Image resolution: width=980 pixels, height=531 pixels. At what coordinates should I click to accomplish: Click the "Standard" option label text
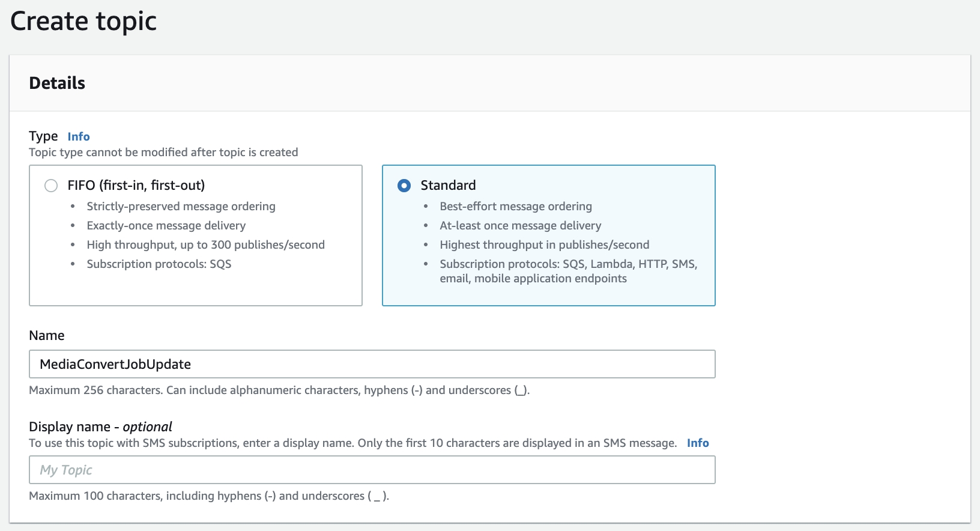[448, 186]
